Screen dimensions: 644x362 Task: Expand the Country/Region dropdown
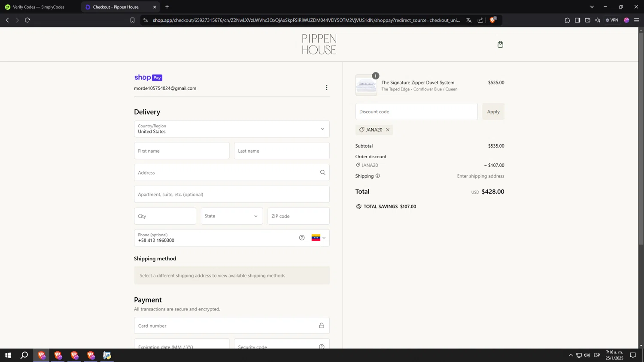point(232,129)
